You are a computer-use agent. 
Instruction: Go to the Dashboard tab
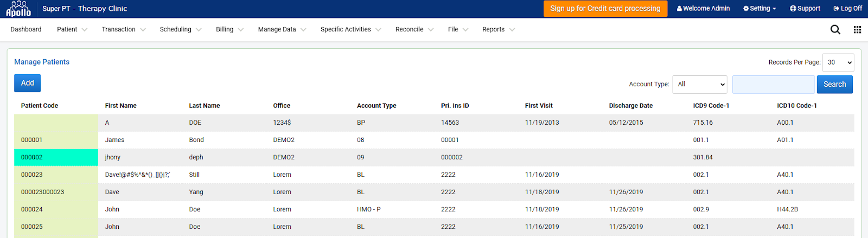click(26, 30)
